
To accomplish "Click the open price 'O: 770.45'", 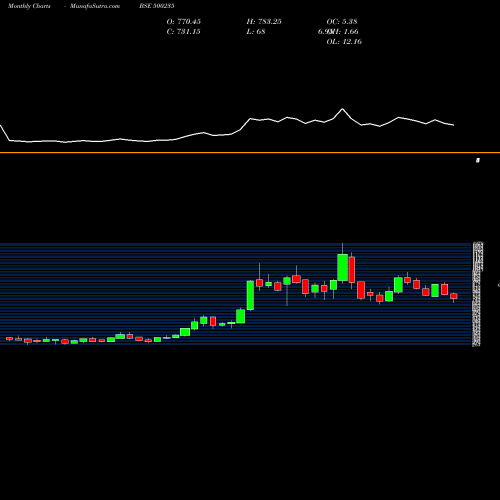I will (184, 22).
